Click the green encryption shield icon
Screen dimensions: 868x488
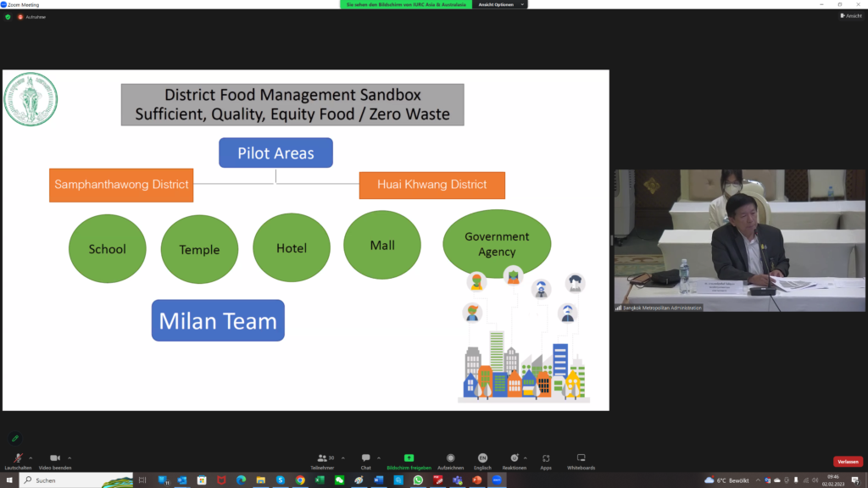(x=8, y=17)
